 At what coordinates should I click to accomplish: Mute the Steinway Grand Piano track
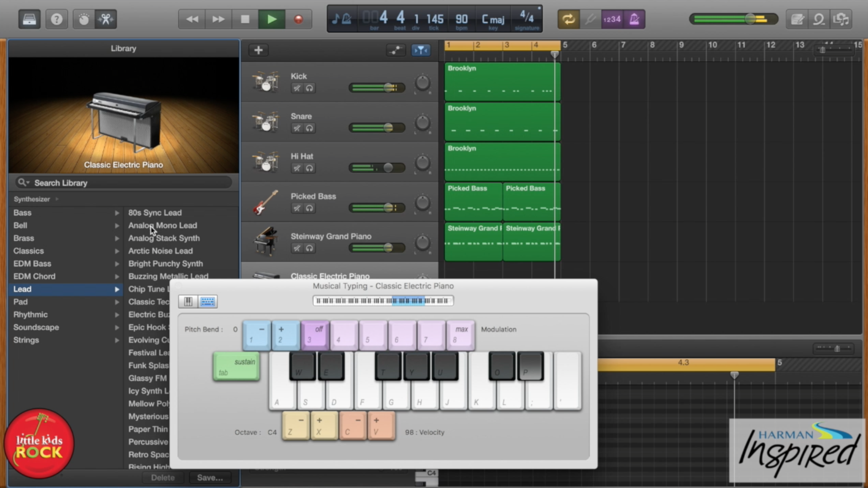pos(296,248)
